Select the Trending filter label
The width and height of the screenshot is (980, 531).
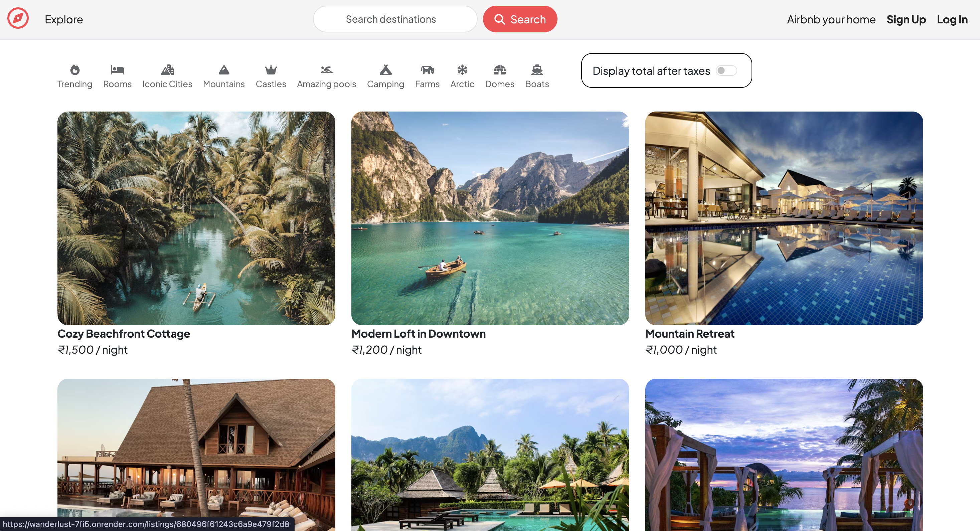click(75, 84)
